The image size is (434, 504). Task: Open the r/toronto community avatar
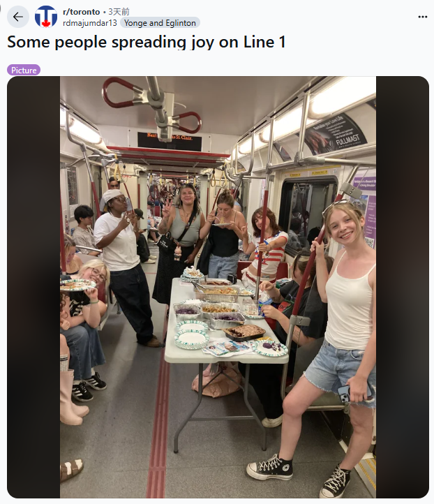pos(46,17)
